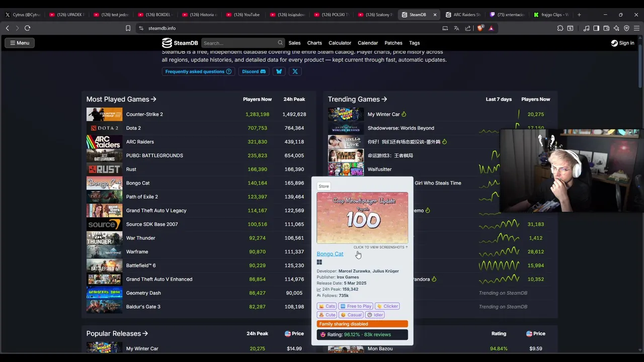
Task: Click ARC Raiders game icon
Action: 104,142
